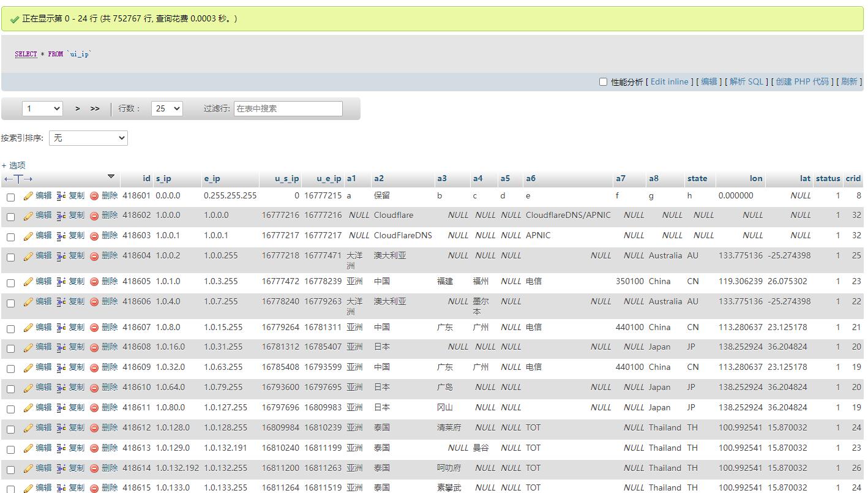The width and height of the screenshot is (868, 493).
Task: Click the 过滤行 table search field
Action: click(288, 108)
